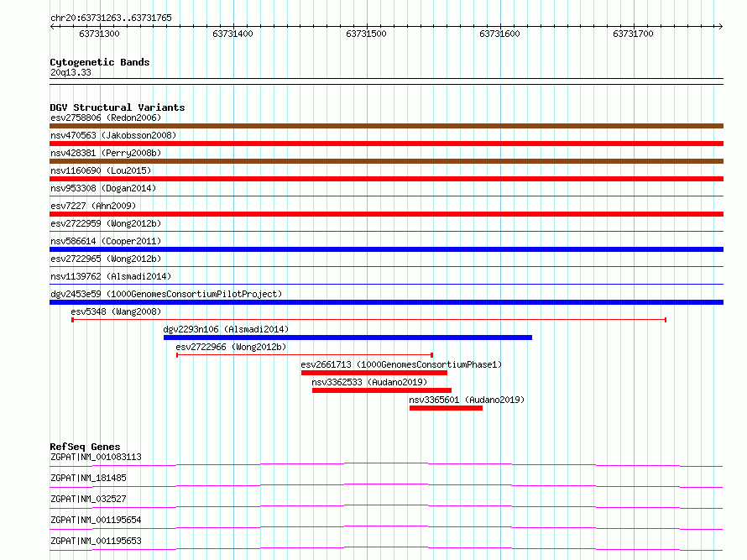The image size is (747, 560).
Task: Click the ZGPAT|NM_001083113 gene label
Action: coord(96,457)
